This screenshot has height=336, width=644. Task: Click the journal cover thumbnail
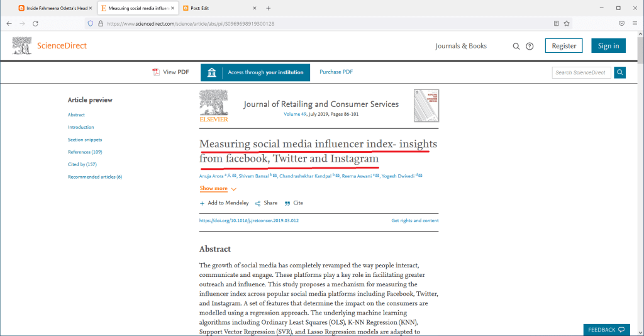tap(426, 105)
